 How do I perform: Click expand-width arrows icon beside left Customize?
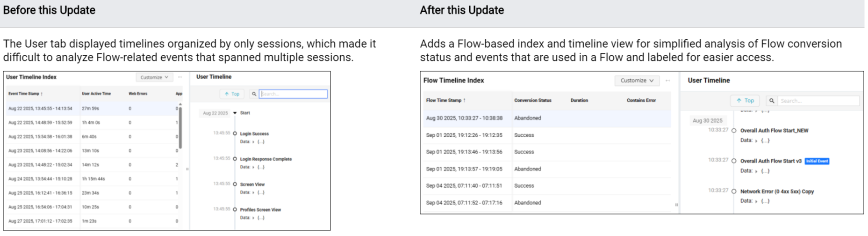(180, 77)
